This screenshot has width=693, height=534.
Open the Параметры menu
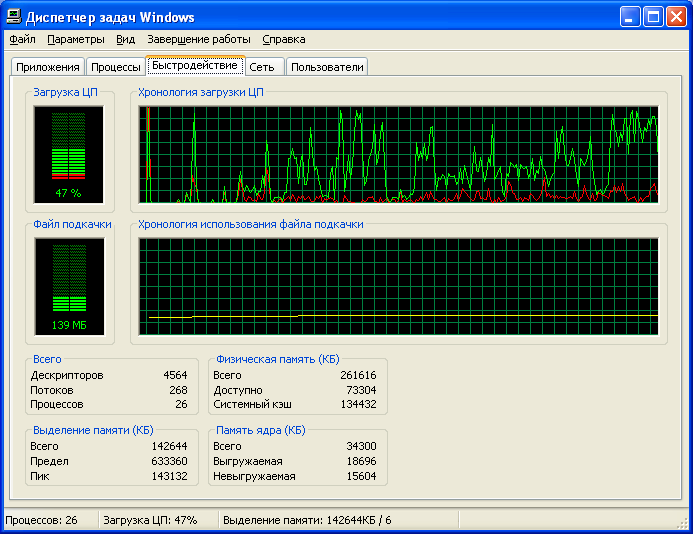tap(76, 39)
